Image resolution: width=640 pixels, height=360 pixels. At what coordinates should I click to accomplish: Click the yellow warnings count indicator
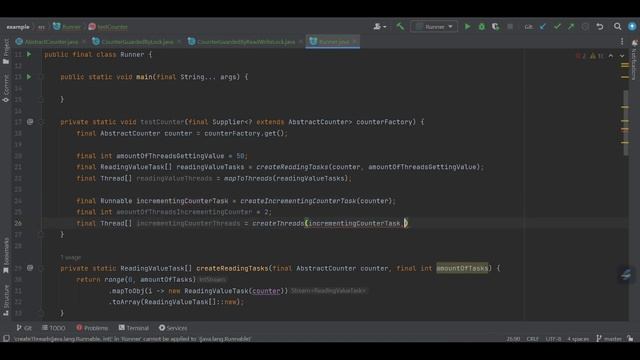(x=596, y=56)
